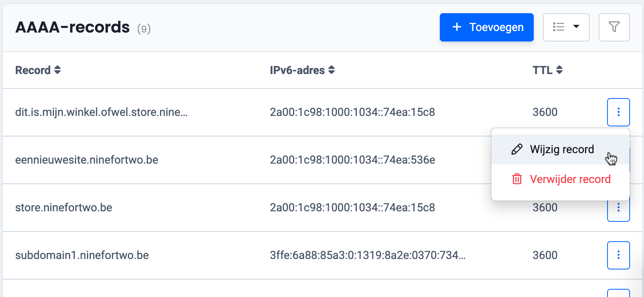This screenshot has height=297, width=644.
Task: Click the filter funnel icon
Action: point(614,27)
